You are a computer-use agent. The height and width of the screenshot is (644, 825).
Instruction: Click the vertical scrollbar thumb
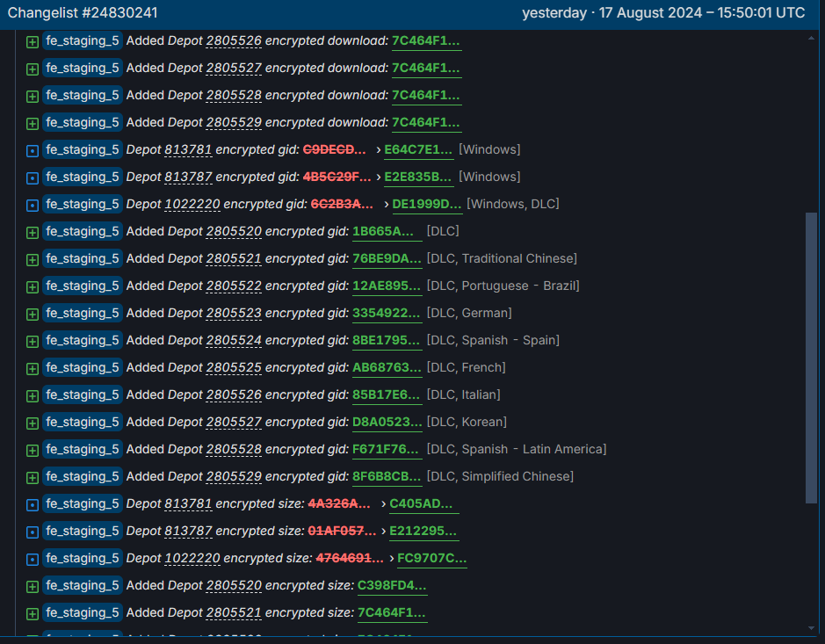(811, 358)
